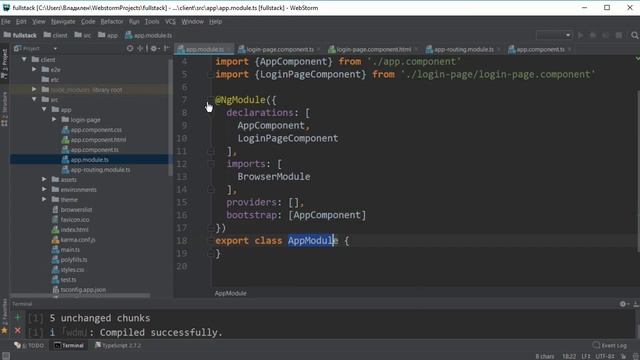Viewport: 640px width, 360px height.
Task: Open the Structure sidebar tab
Action: (4, 109)
